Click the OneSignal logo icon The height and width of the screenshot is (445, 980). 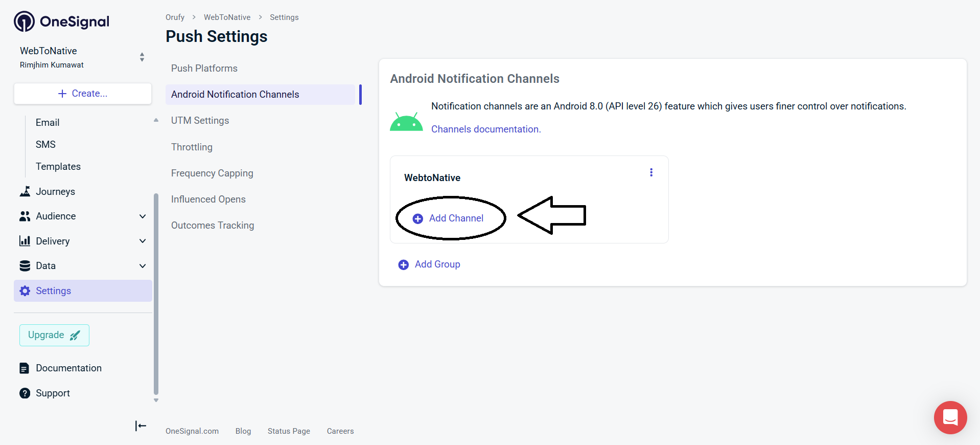[24, 21]
